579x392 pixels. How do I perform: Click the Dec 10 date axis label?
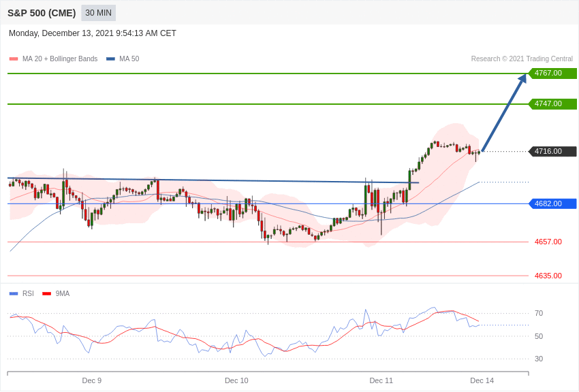click(x=236, y=380)
